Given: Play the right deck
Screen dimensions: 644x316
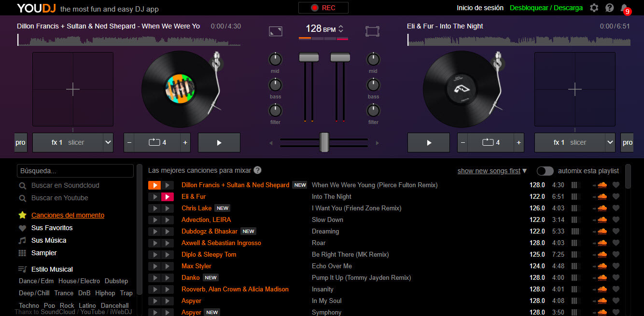Looking at the screenshot, I should [429, 143].
